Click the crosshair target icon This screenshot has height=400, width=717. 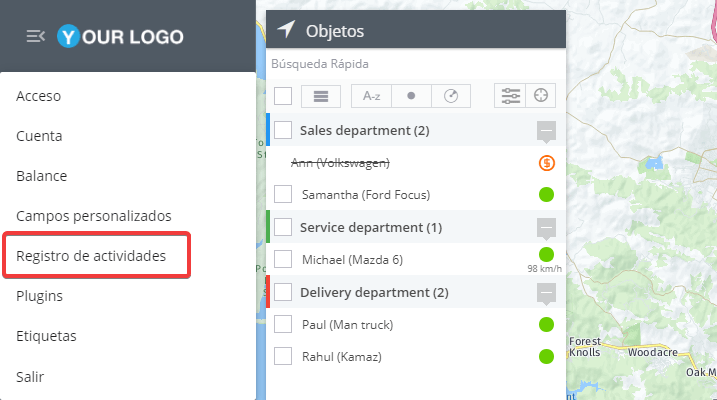click(541, 96)
